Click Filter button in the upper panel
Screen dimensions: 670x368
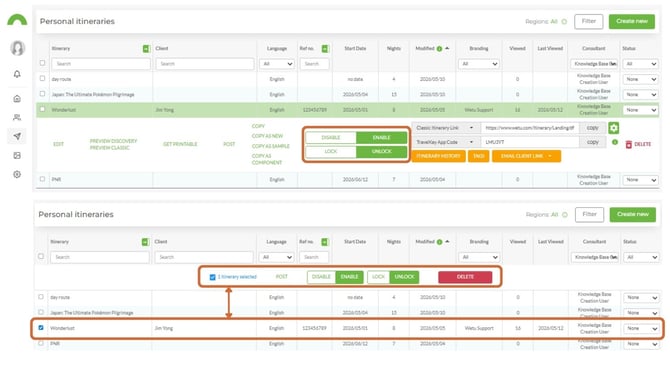click(x=588, y=21)
